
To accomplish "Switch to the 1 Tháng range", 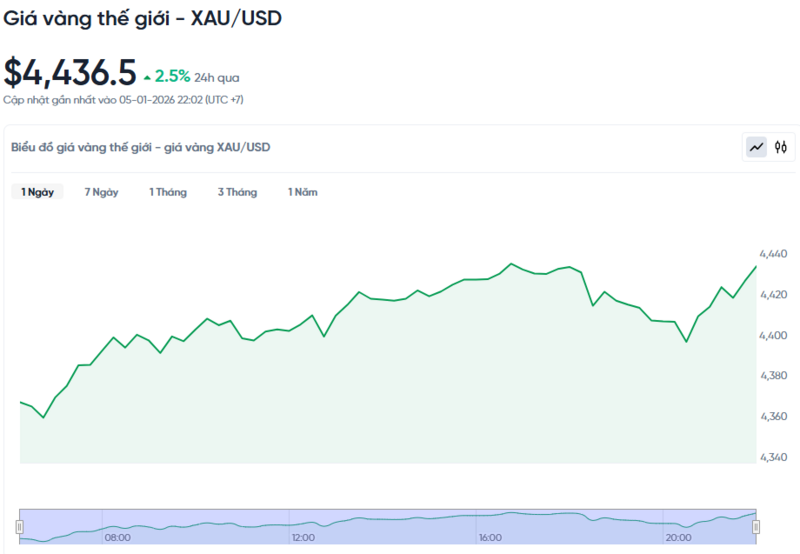I will (x=168, y=192).
